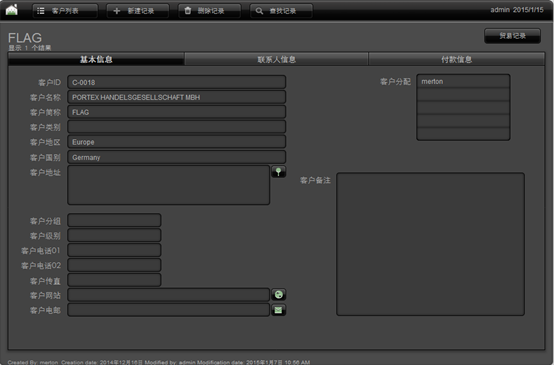Open 查找记录 search records
554x365 pixels.
click(x=281, y=11)
